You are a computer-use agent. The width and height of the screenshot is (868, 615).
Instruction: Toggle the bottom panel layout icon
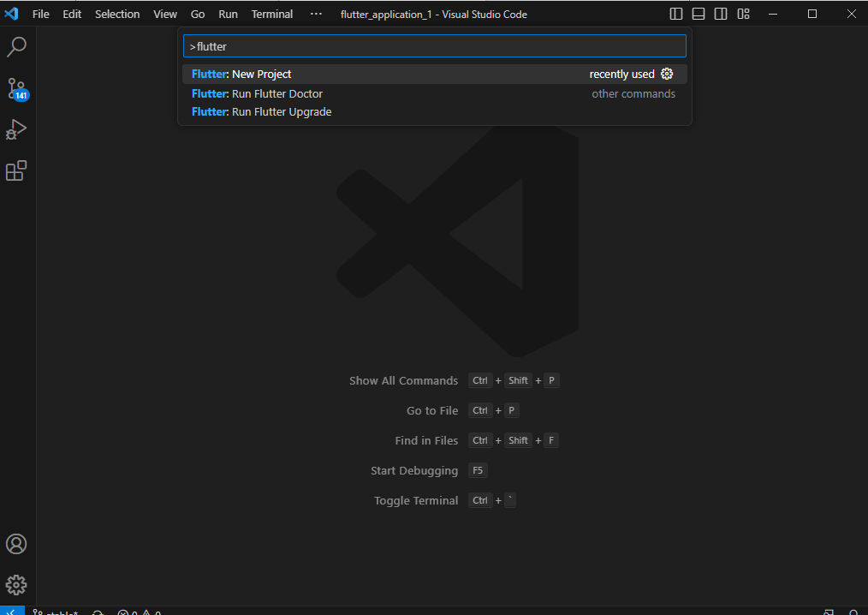click(699, 14)
